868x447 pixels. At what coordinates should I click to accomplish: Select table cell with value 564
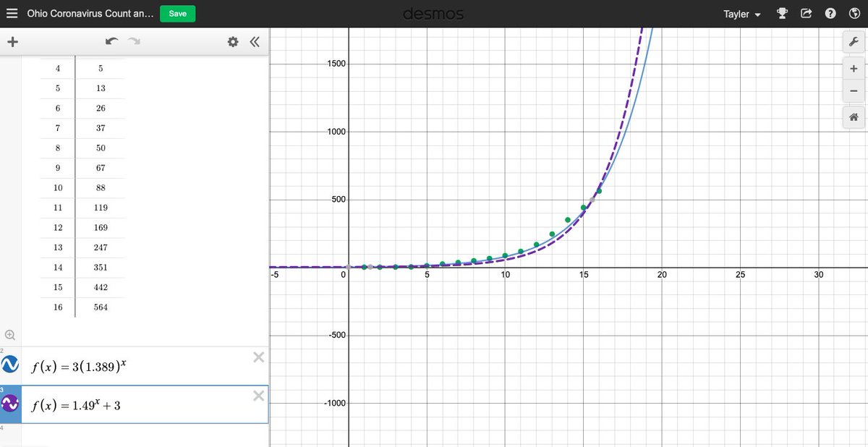pos(101,307)
